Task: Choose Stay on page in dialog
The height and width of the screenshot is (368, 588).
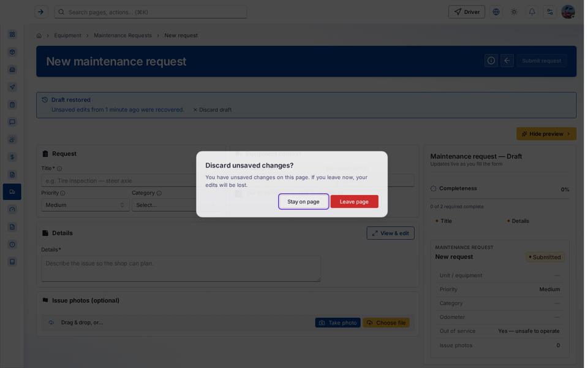Action: pyautogui.click(x=303, y=202)
